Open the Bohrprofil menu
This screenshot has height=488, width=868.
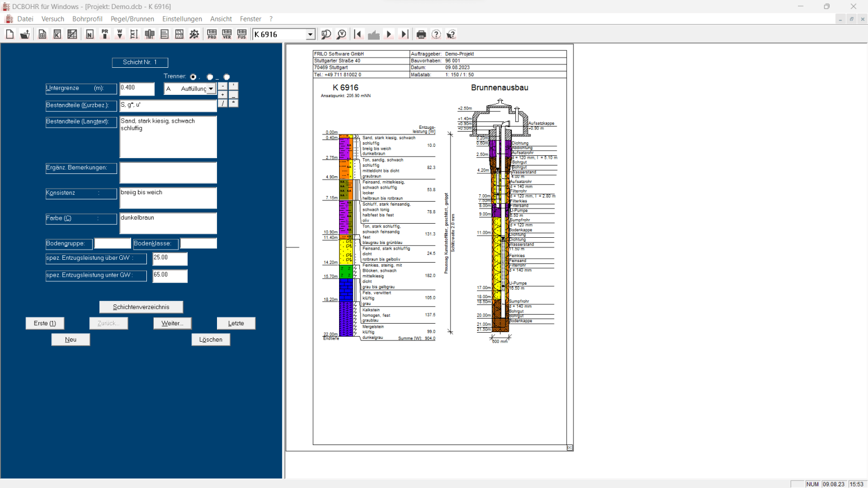[x=87, y=19]
